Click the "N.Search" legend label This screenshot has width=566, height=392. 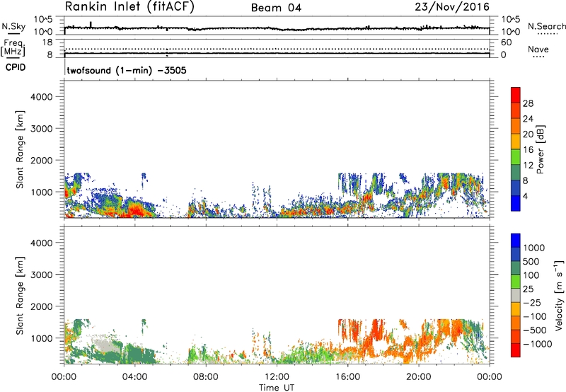coord(546,26)
